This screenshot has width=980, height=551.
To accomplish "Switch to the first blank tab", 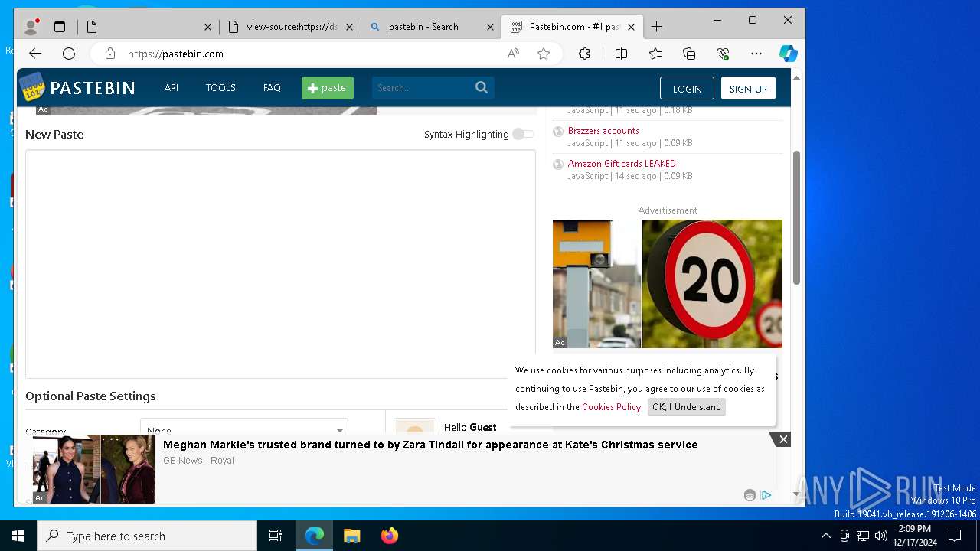I will (149, 27).
